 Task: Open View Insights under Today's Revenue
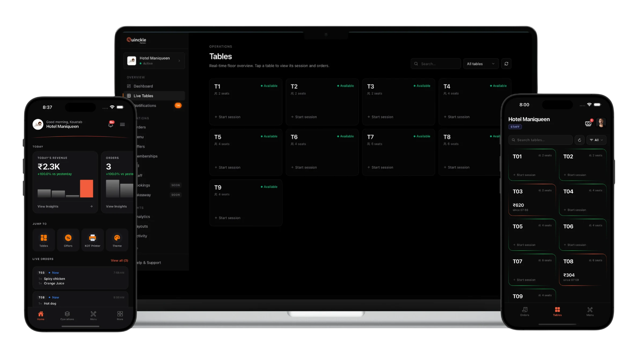pos(65,206)
